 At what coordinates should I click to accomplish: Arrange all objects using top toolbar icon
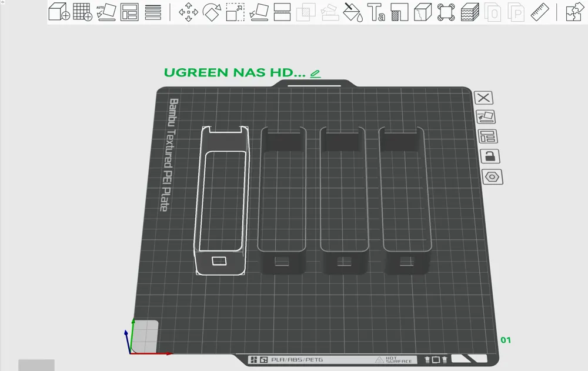pyautogui.click(x=129, y=12)
